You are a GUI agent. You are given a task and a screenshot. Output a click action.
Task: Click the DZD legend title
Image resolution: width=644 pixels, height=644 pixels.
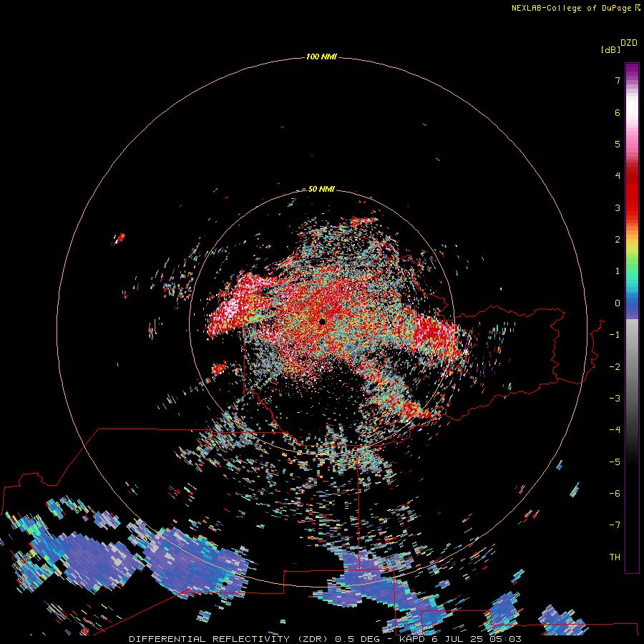(628, 43)
